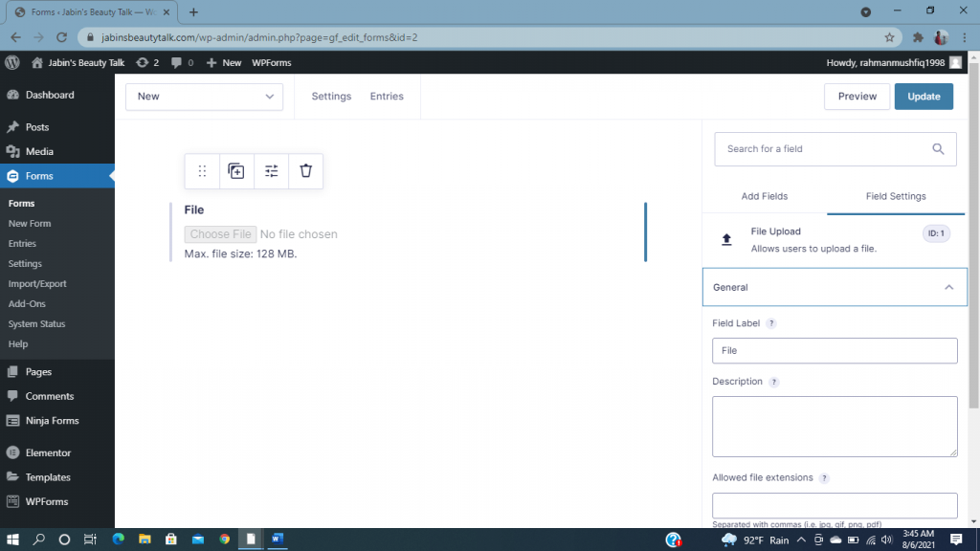The width and height of the screenshot is (980, 551).
Task: Open form Entries menu
Action: pyautogui.click(x=387, y=97)
